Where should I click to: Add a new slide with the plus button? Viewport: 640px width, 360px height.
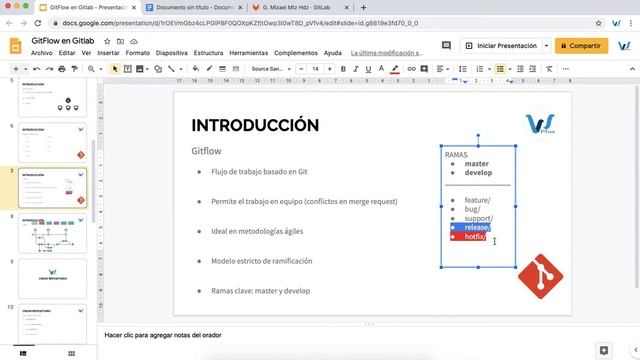[16, 69]
